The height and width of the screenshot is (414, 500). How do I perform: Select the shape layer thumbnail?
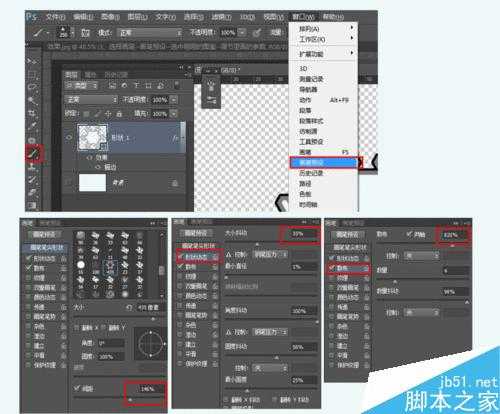point(92,137)
